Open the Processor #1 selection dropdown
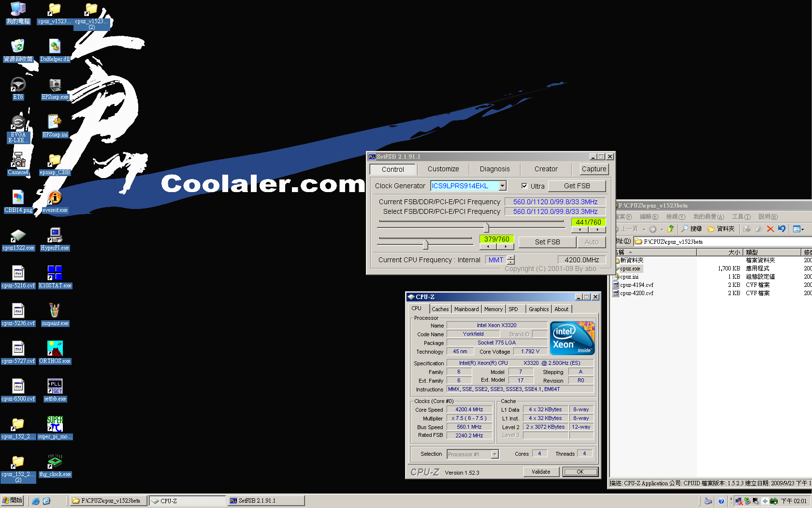 [x=494, y=454]
